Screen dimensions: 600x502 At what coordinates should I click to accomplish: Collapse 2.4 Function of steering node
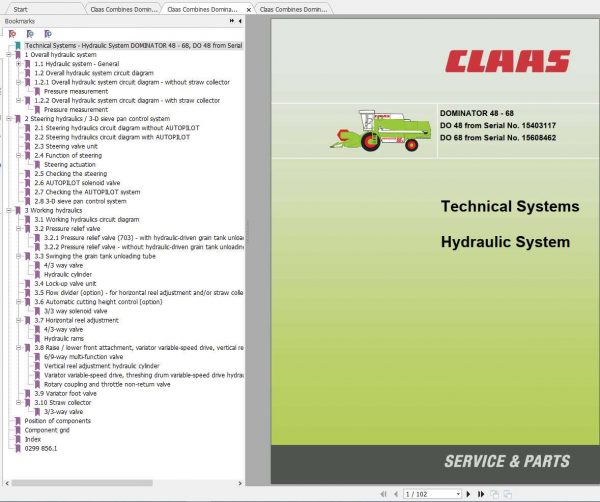18,155
